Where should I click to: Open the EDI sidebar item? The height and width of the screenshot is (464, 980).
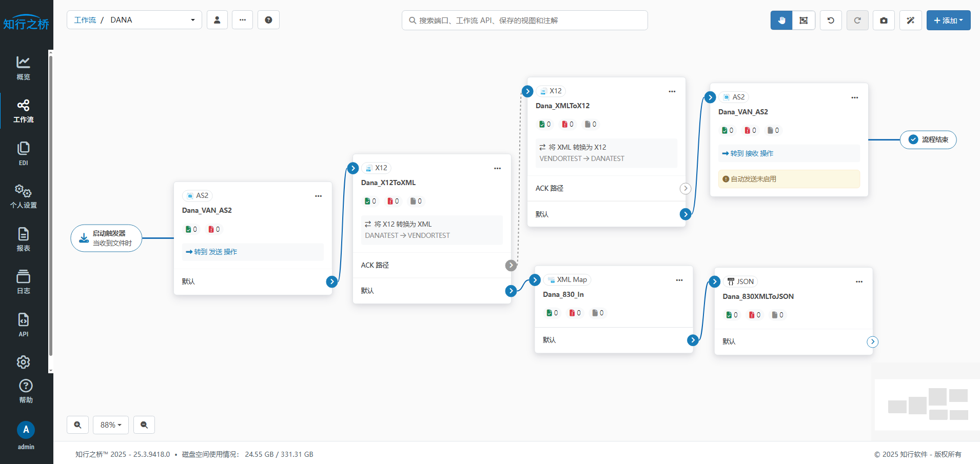click(x=24, y=154)
